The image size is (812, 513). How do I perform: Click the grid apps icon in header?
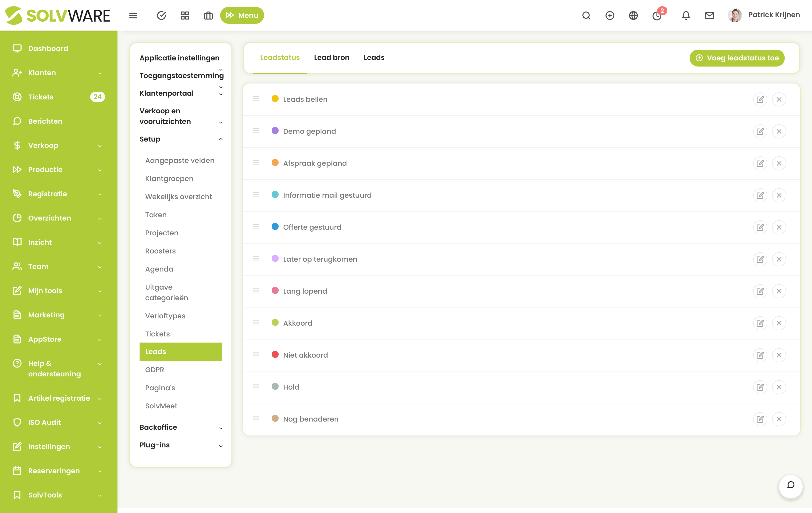pyautogui.click(x=185, y=16)
